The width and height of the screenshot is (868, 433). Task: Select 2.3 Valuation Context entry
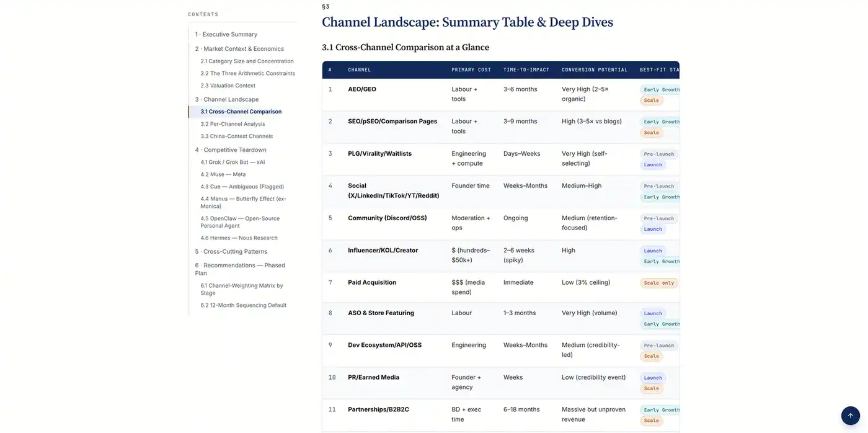(x=228, y=86)
